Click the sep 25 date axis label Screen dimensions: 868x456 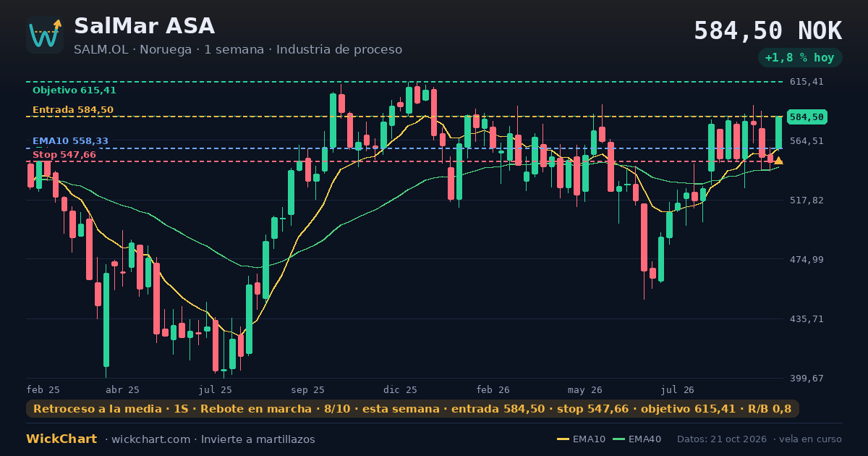(308, 389)
